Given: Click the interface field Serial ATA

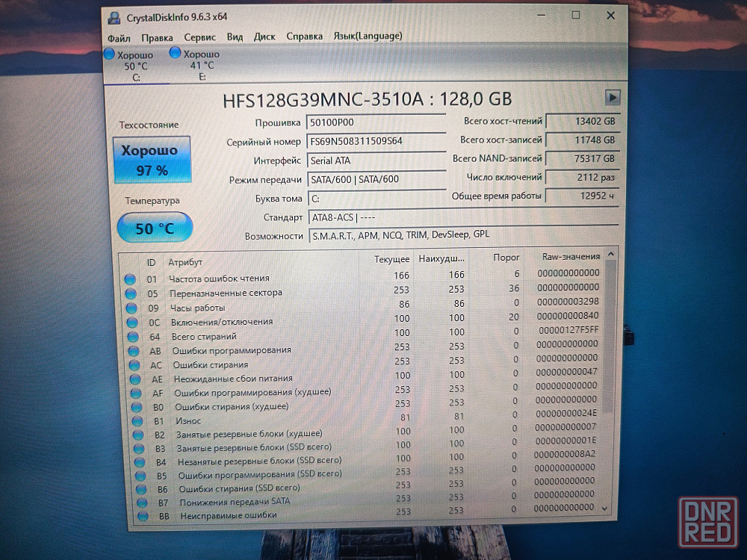Looking at the screenshot, I should pyautogui.click(x=376, y=161).
